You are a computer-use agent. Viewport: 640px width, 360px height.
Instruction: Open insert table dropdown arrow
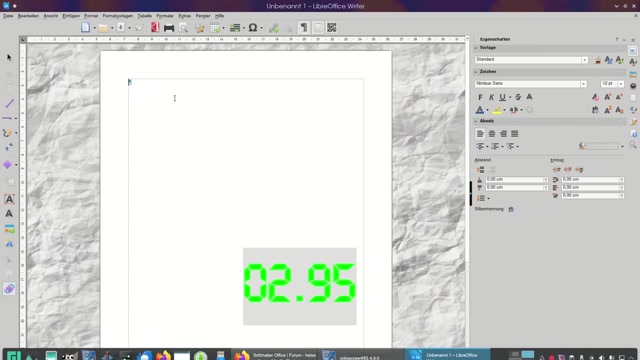click(x=223, y=28)
